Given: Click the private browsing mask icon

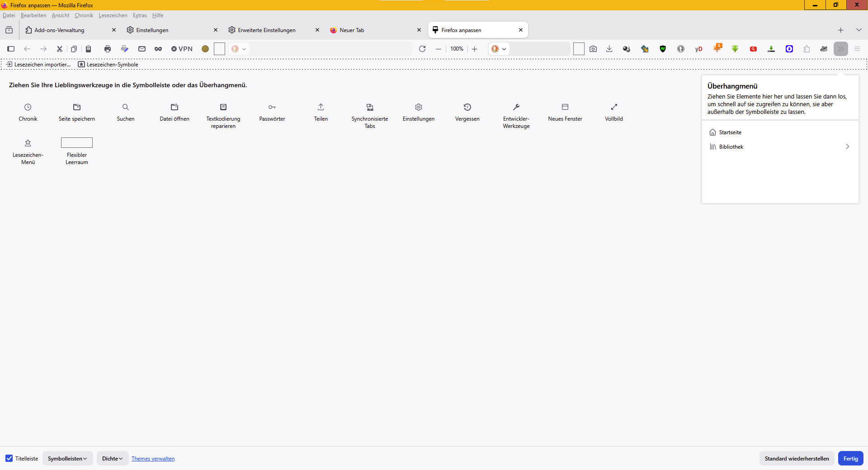Looking at the screenshot, I should [158, 49].
